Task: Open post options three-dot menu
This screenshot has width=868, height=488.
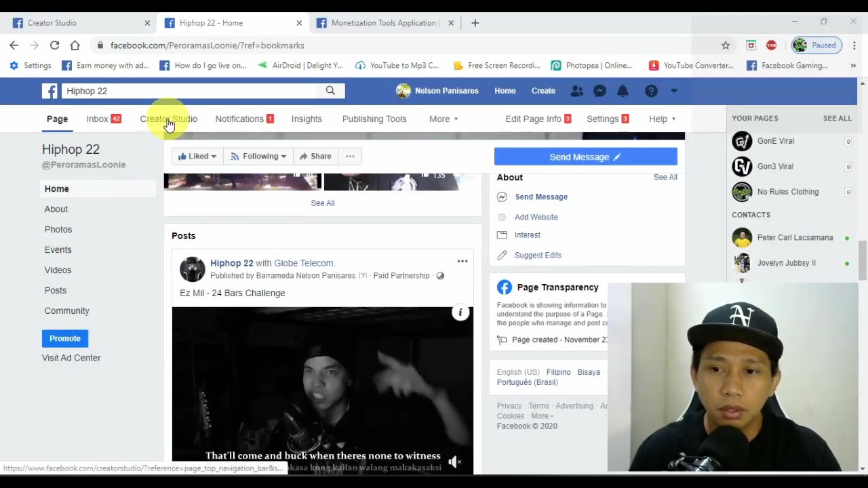Action: 462,261
